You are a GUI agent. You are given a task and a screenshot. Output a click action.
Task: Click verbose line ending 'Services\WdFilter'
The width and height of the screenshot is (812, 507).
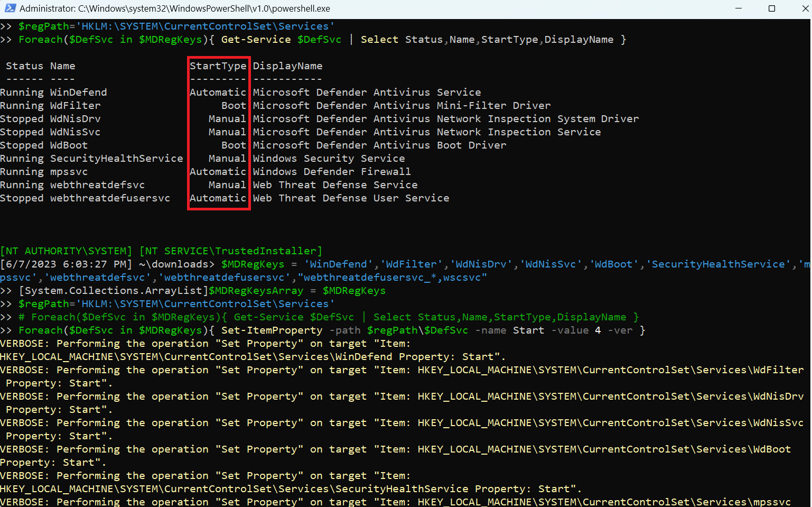402,370
